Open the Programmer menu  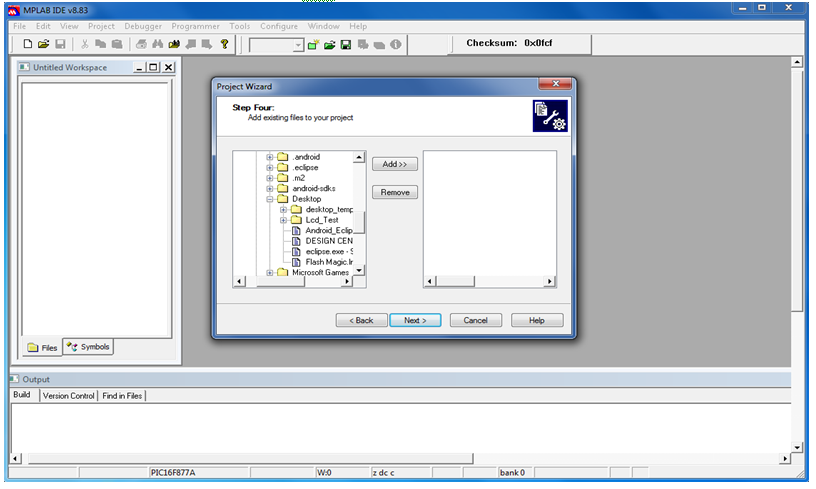click(195, 26)
